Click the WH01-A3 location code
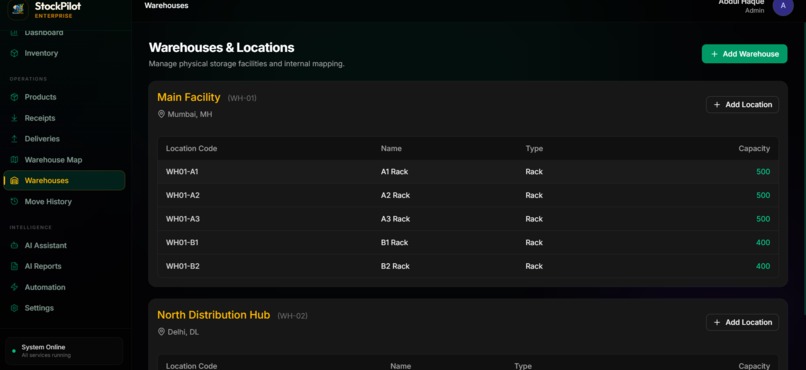This screenshot has width=806, height=370. pos(182,219)
